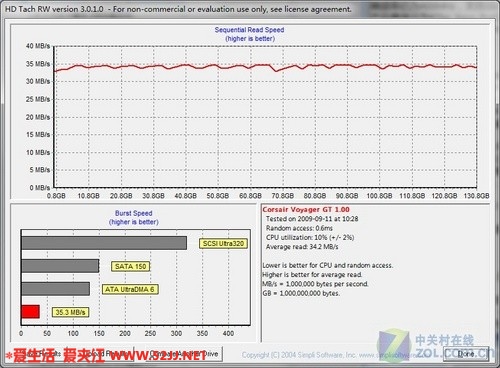
Task: Click the red 35.3 MB/s burst bar
Action: pos(30,312)
